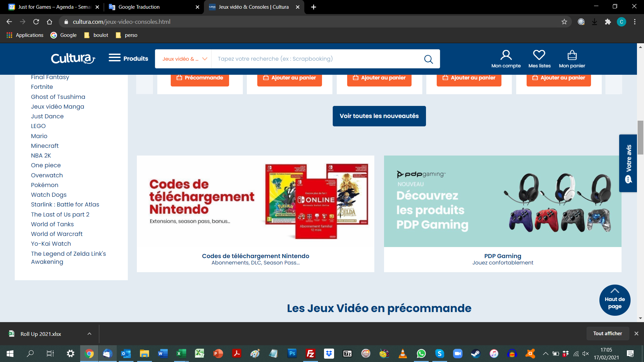
Task: Expand the Votre avis feedback panel
Action: point(628,163)
